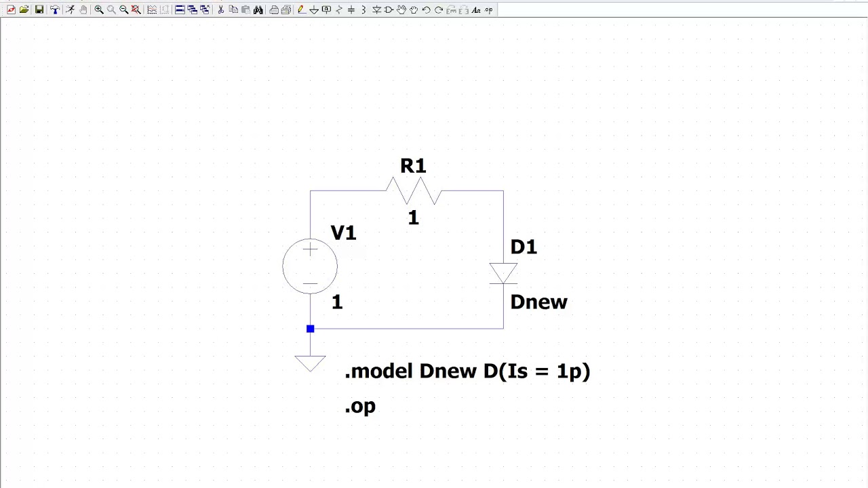Redo the last undone action
868x488 pixels.
pos(438,9)
